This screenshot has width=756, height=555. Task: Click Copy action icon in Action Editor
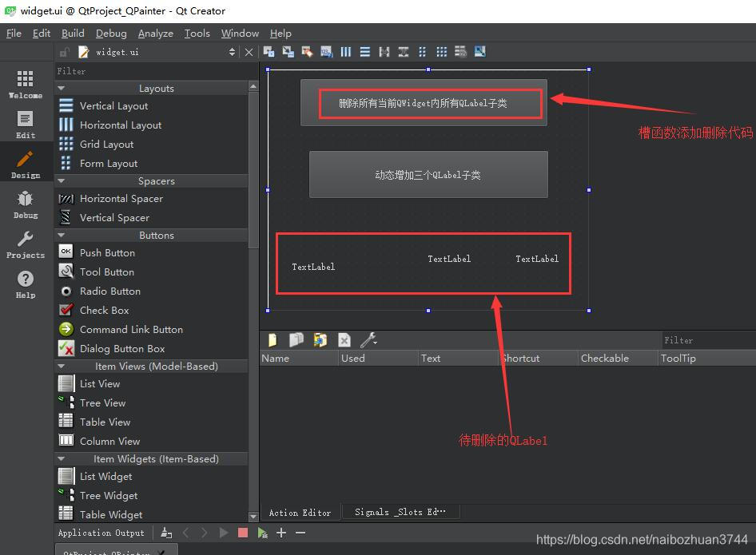tap(296, 340)
